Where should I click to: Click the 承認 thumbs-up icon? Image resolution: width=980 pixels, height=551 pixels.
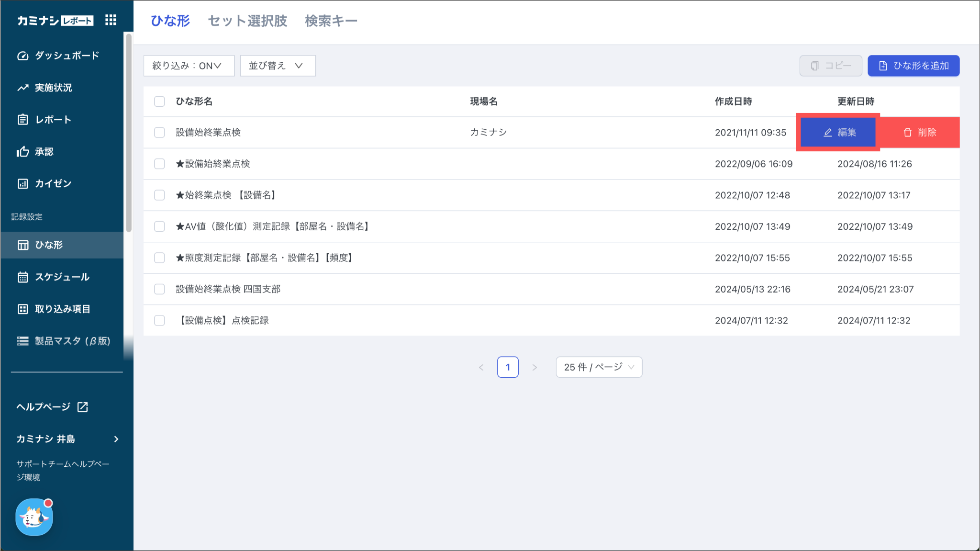(22, 152)
